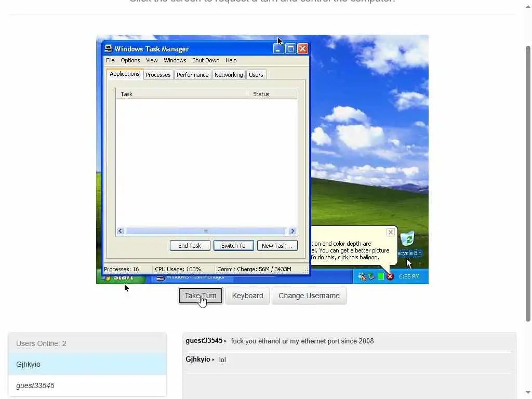532x399 pixels.
Task: Open the Help menu
Action: coord(231,60)
